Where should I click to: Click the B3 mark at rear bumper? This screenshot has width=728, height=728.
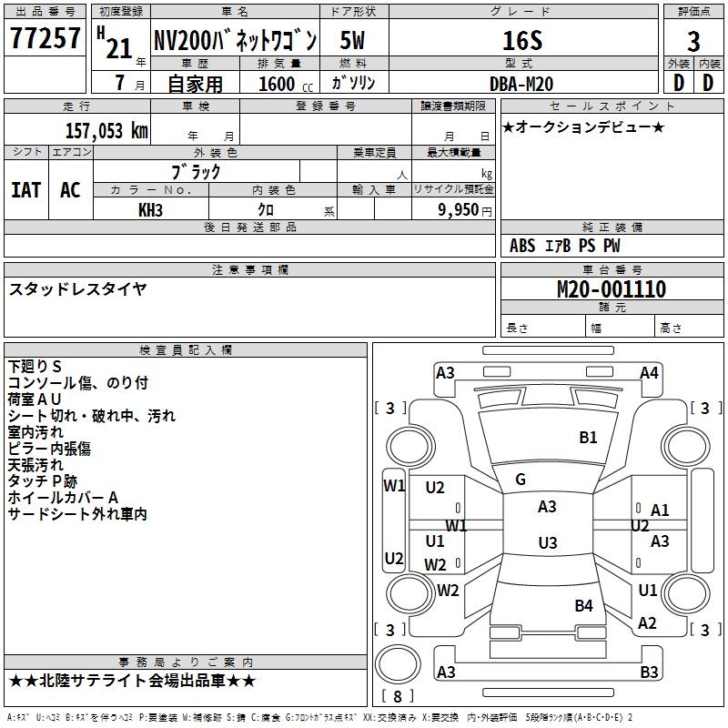pos(649,672)
